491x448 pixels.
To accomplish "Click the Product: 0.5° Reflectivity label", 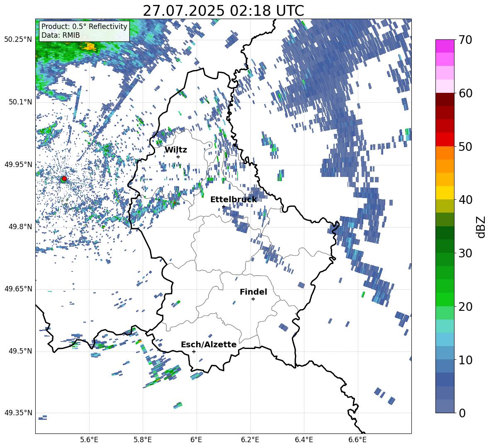I will 84,26.
